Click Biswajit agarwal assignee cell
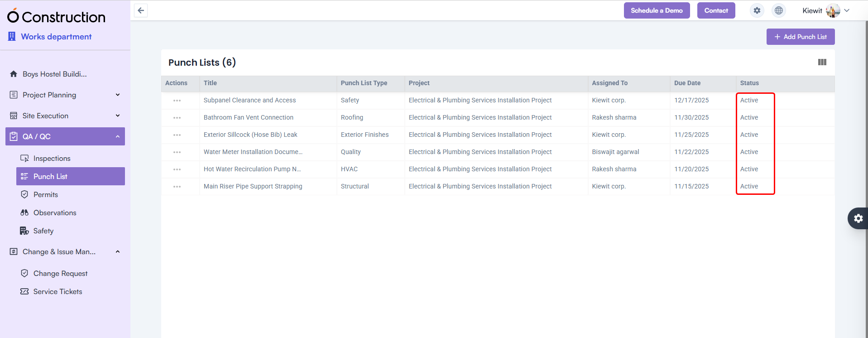Screen dimensions: 868x338 click(x=615, y=152)
